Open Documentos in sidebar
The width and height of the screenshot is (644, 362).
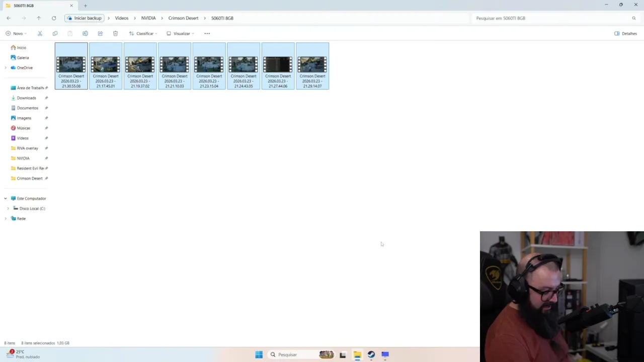(27, 108)
